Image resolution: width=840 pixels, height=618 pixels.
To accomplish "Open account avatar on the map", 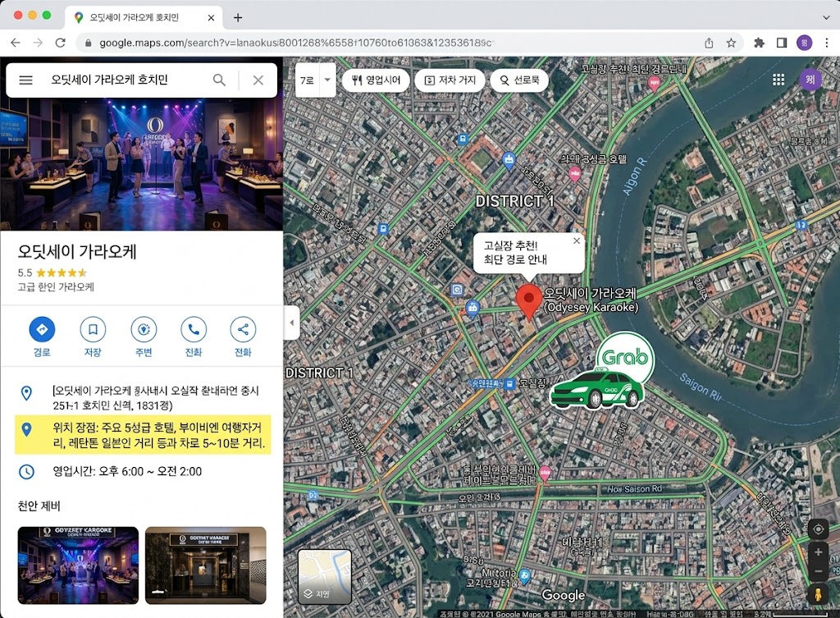I will (810, 80).
